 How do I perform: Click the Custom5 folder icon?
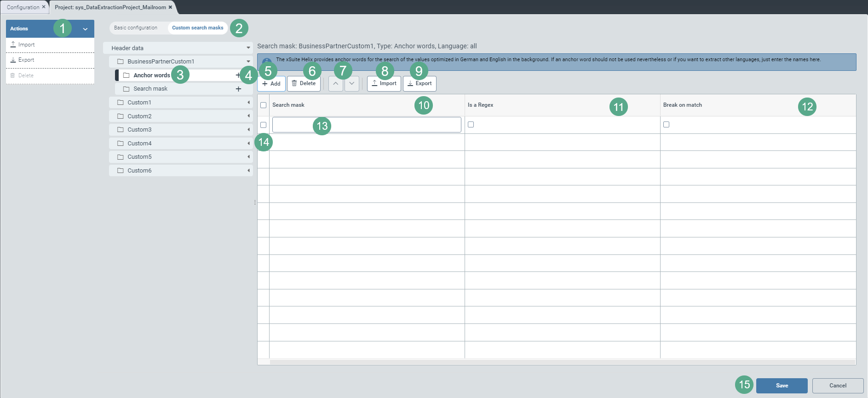click(121, 157)
